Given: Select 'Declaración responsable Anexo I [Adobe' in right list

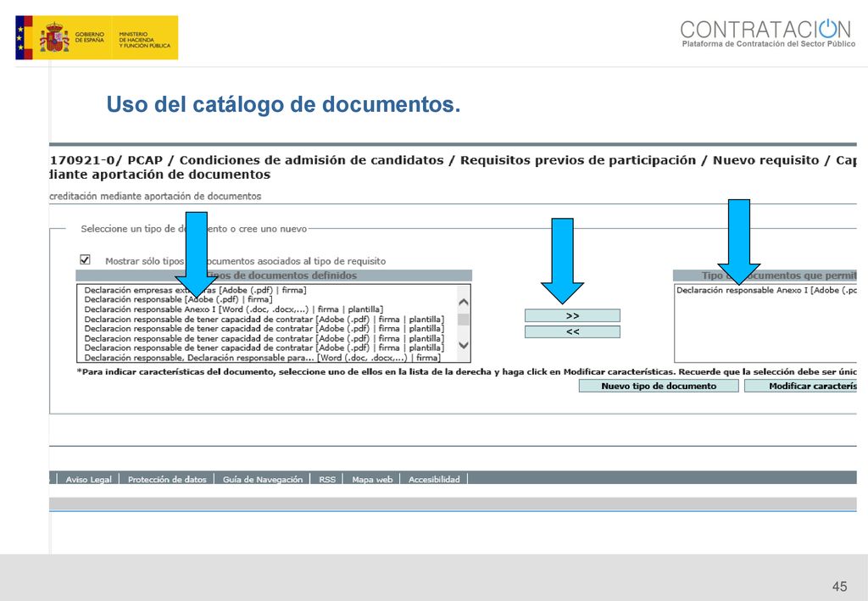Looking at the screenshot, I should [766, 290].
